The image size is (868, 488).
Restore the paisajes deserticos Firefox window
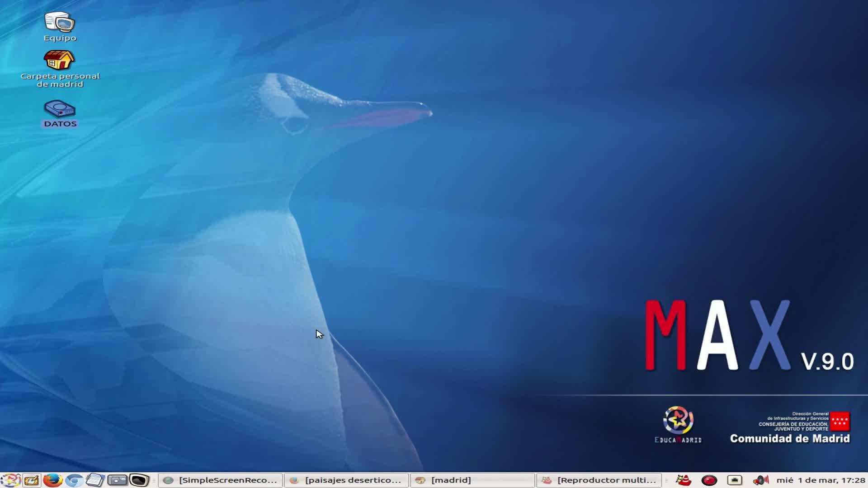coord(346,480)
